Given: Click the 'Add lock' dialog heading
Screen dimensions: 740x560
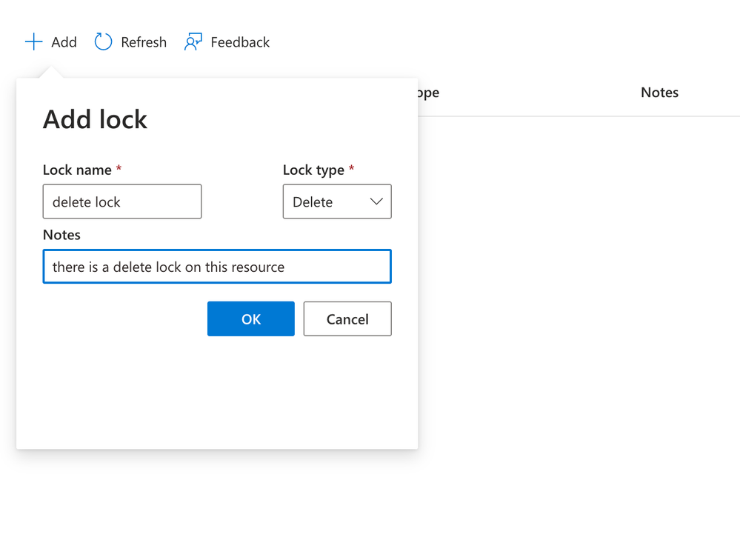Looking at the screenshot, I should (x=95, y=119).
